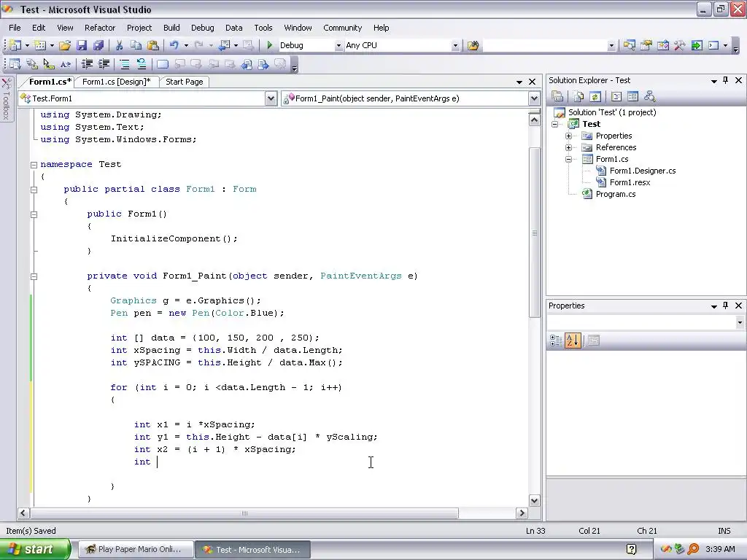Collapse the Form1.cs node in the tree
Viewport: 747px width, 560px height.
click(x=568, y=159)
